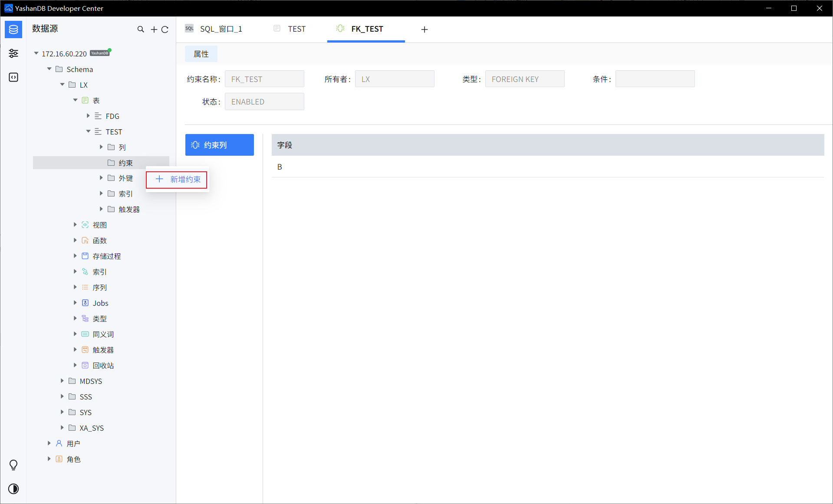Screen dimensions: 833x504
Task: Refresh the data source list
Action: click(165, 29)
